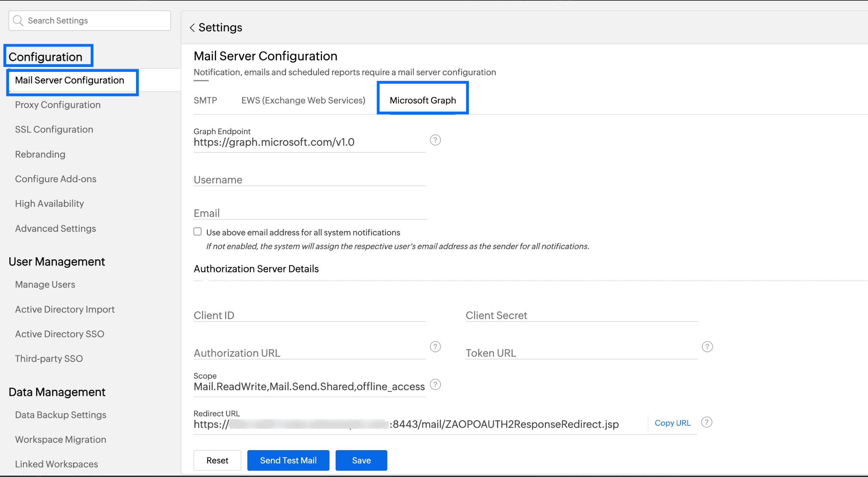Switch to the SMTP tab

point(205,100)
